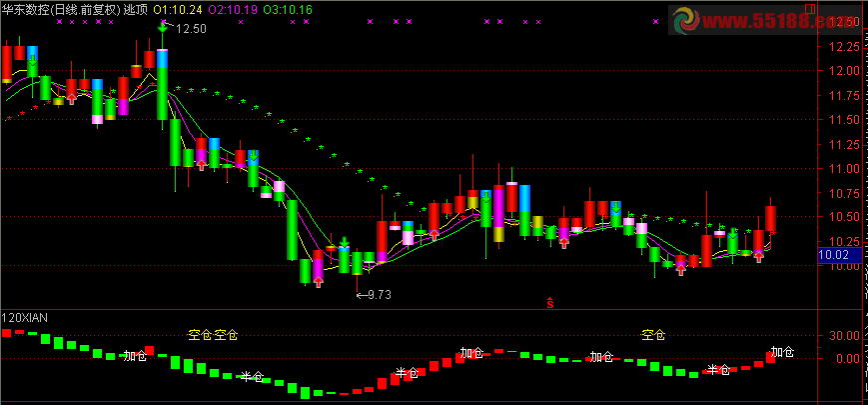Click the 半仓 label at the indicator trough

pyautogui.click(x=252, y=377)
